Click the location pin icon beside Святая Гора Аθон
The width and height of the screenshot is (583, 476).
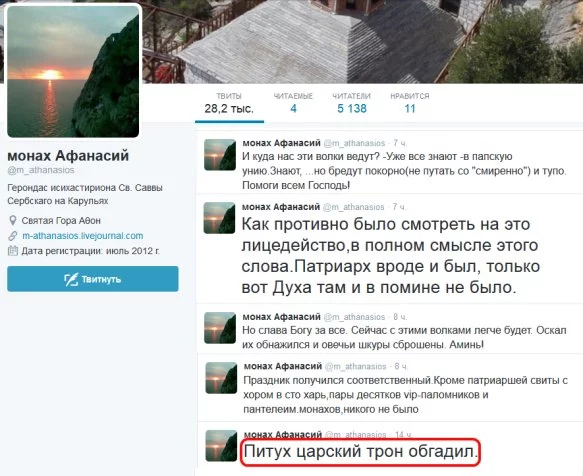click(13, 221)
